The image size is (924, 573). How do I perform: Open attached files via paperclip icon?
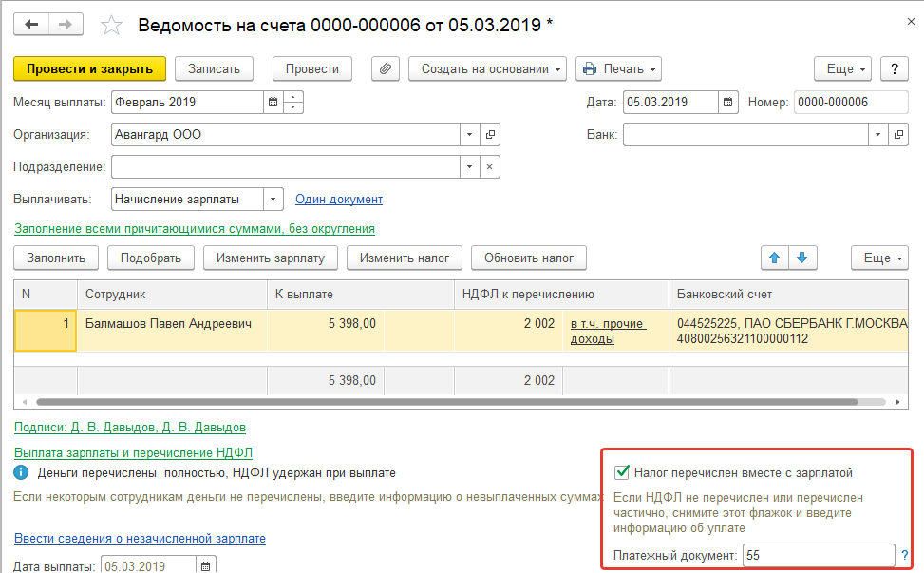pos(386,69)
